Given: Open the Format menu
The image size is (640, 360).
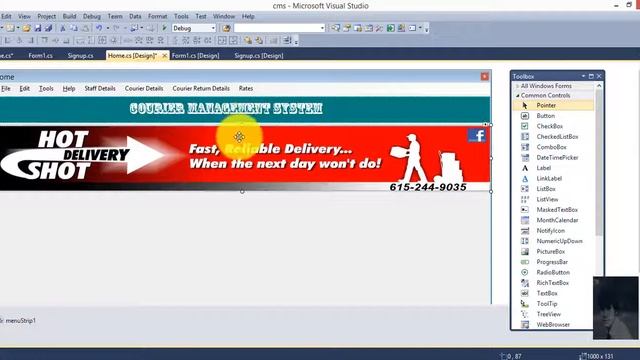Looking at the screenshot, I should click(x=158, y=16).
